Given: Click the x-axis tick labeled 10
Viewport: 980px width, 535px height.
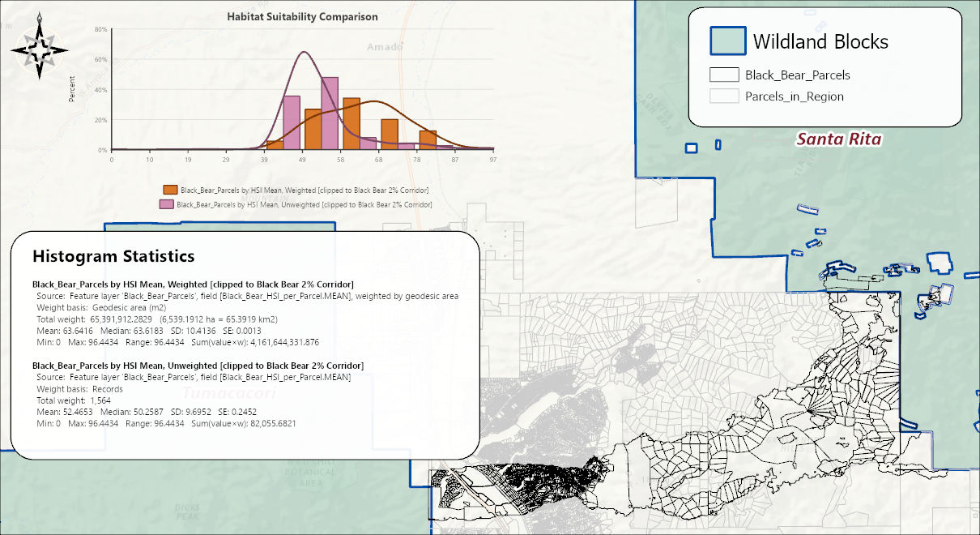Looking at the screenshot, I should point(150,160).
